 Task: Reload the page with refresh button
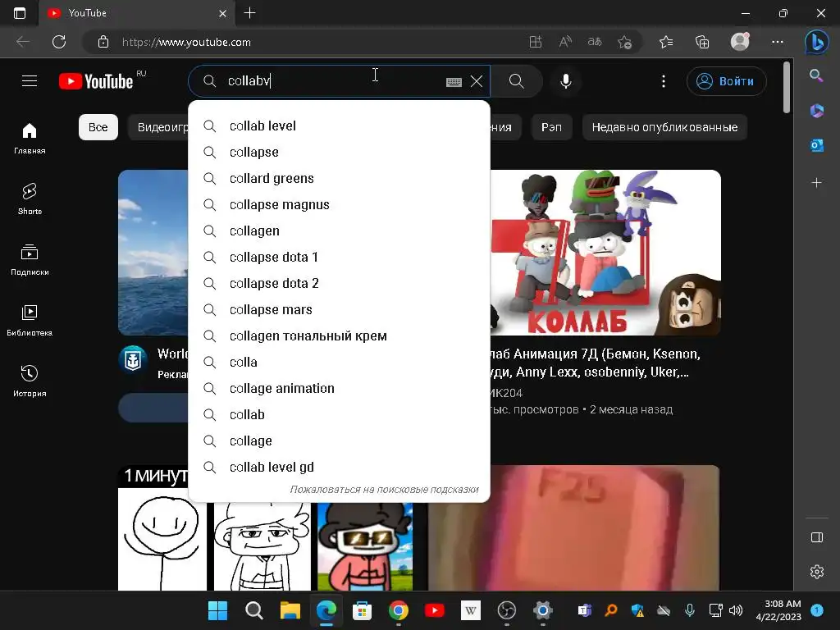pyautogui.click(x=59, y=42)
